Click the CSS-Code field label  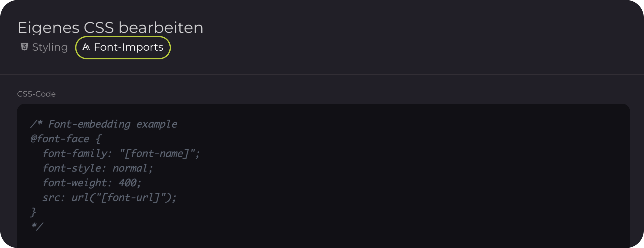[x=36, y=94]
